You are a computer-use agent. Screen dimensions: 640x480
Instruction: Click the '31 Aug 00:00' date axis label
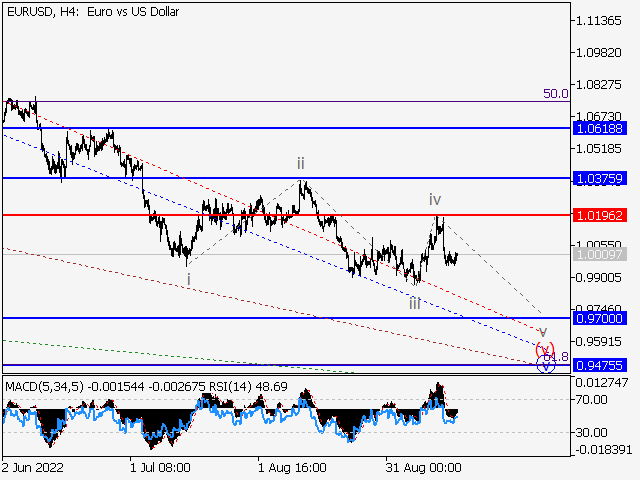point(423,468)
